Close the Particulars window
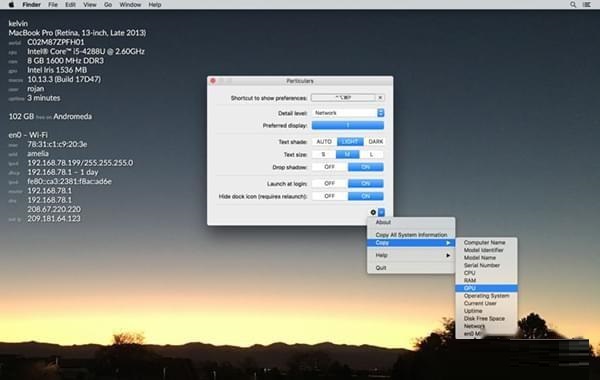This screenshot has width=600, height=380. tap(213, 81)
